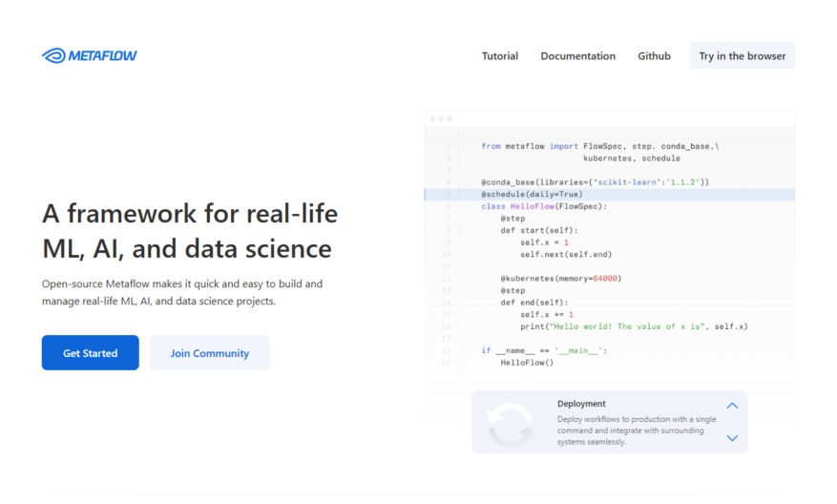Click the @kubernetes(memory=64000) code line
This screenshot has width=837, height=504.
561,279
